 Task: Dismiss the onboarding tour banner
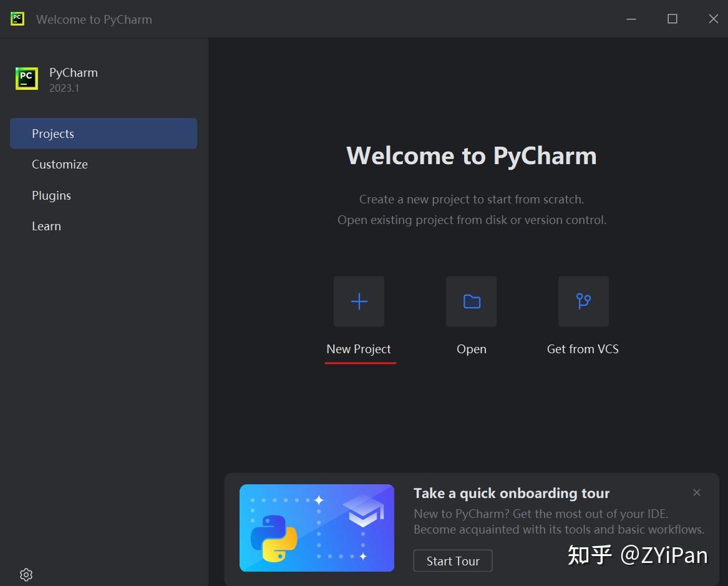[697, 492]
